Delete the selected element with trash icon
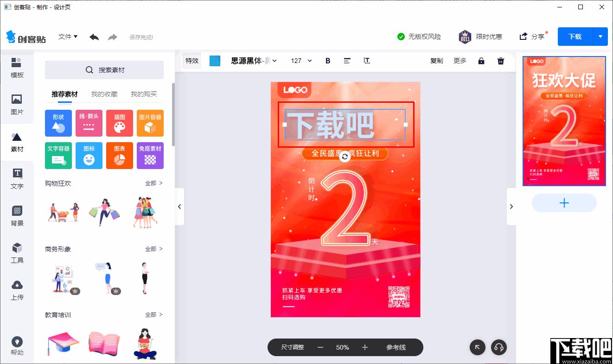 click(x=501, y=61)
